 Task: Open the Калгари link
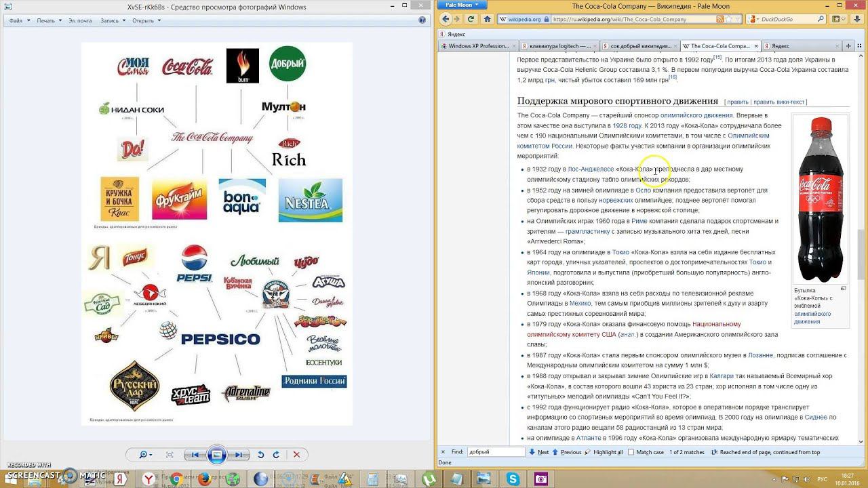click(x=722, y=376)
